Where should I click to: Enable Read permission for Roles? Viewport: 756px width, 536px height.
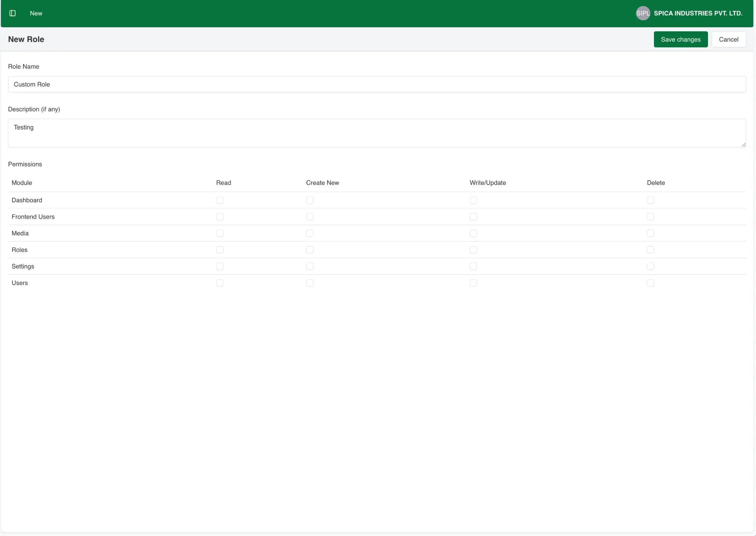[x=220, y=250]
